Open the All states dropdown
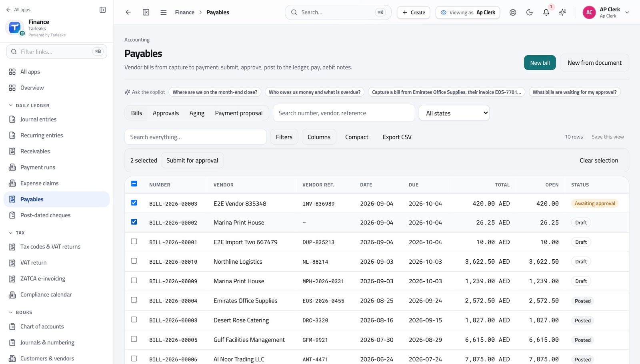 pos(454,113)
